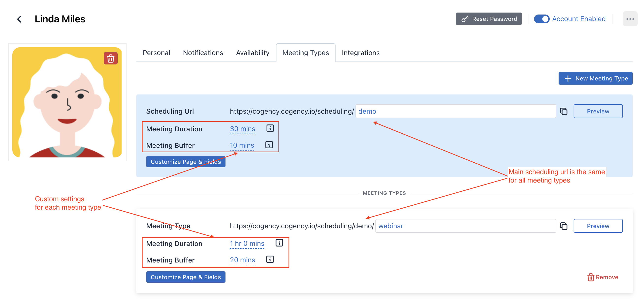This screenshot has height=308, width=644.
Task: Change the 30 mins meeting duration
Action: click(x=242, y=129)
